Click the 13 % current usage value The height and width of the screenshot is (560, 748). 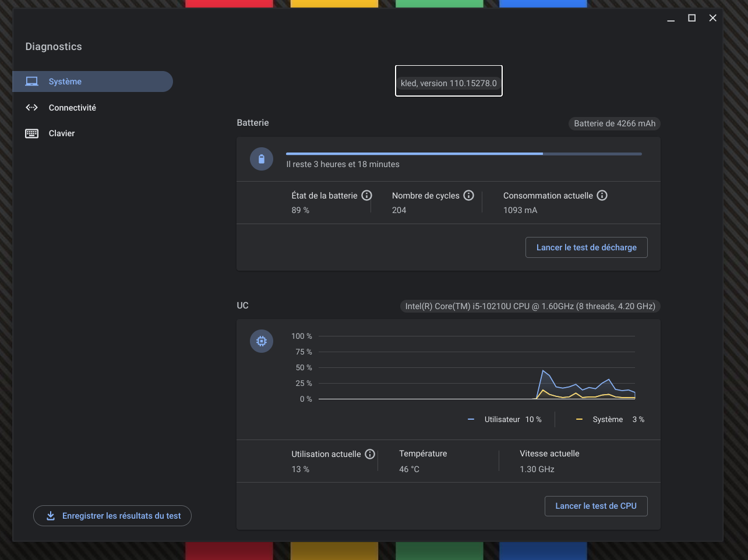pyautogui.click(x=301, y=469)
